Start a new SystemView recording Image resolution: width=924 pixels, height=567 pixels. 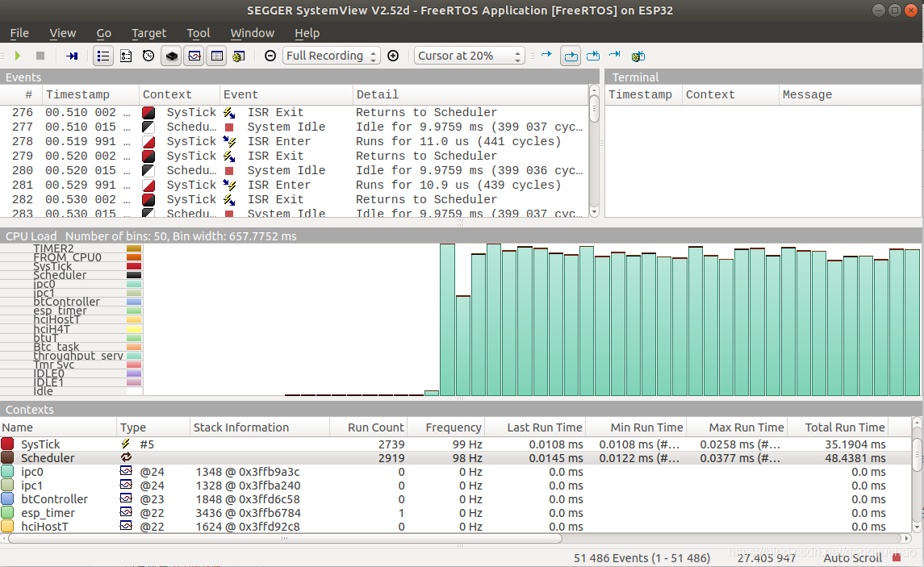coord(17,56)
